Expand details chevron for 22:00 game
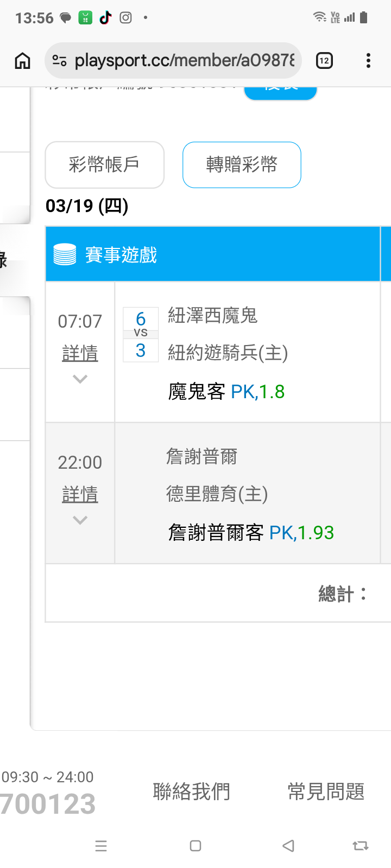Image resolution: width=391 pixels, height=868 pixels. click(80, 520)
